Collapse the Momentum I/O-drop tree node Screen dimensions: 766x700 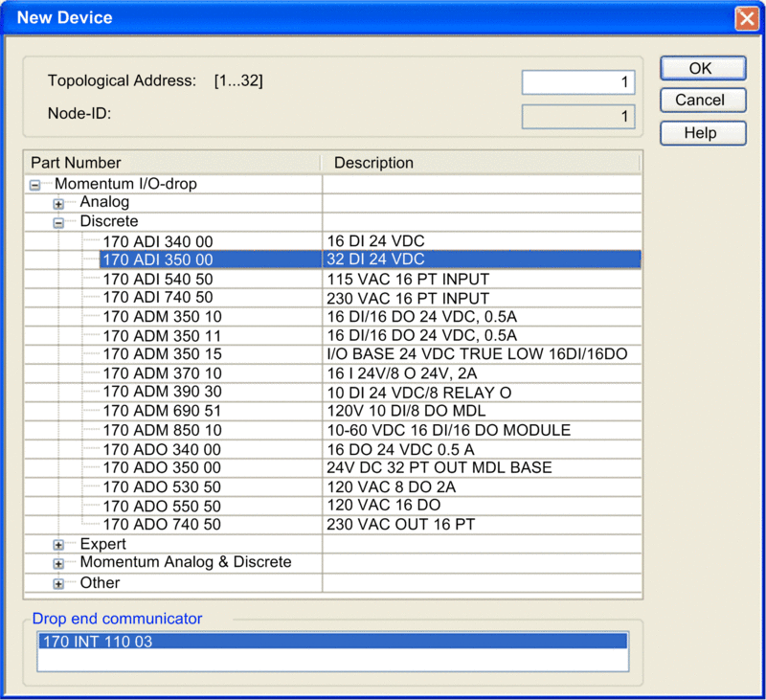34,185
